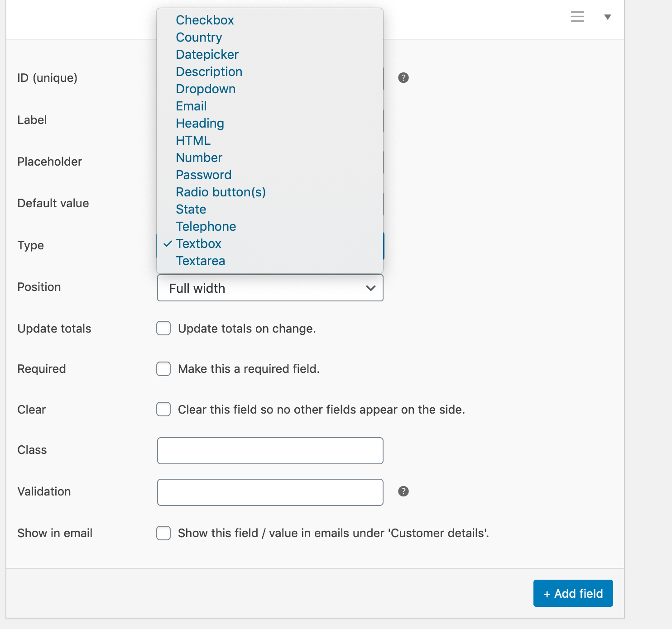Collapse the panel with the triangle icon
The width and height of the screenshot is (672, 629).
point(607,18)
